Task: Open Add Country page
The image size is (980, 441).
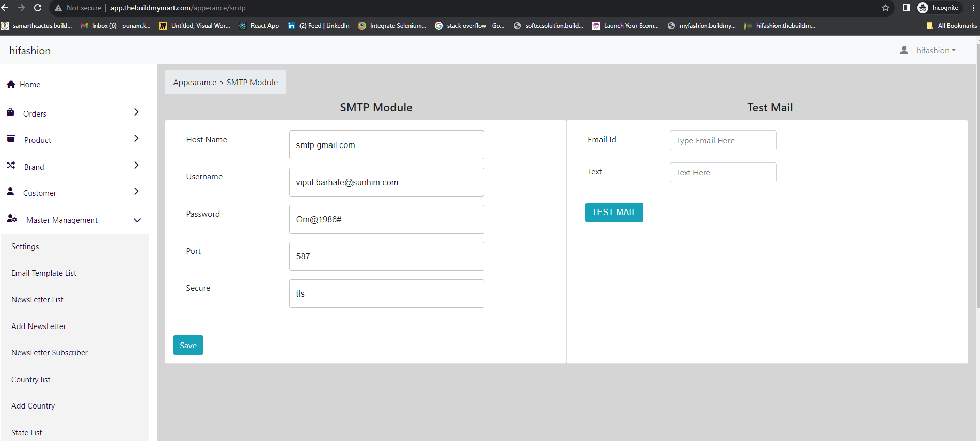Action: 33,406
